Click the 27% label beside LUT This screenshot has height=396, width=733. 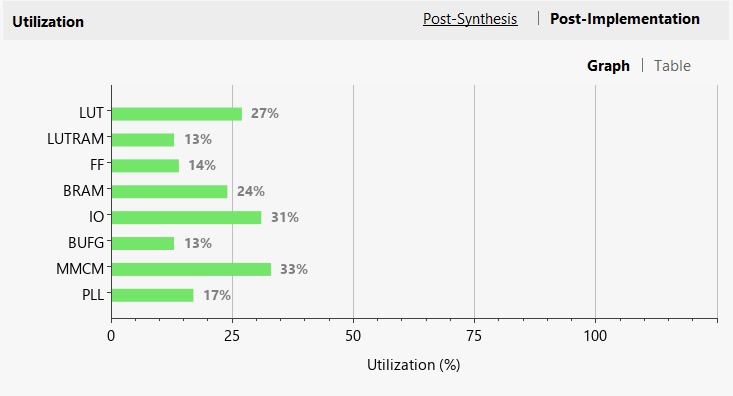(265, 113)
